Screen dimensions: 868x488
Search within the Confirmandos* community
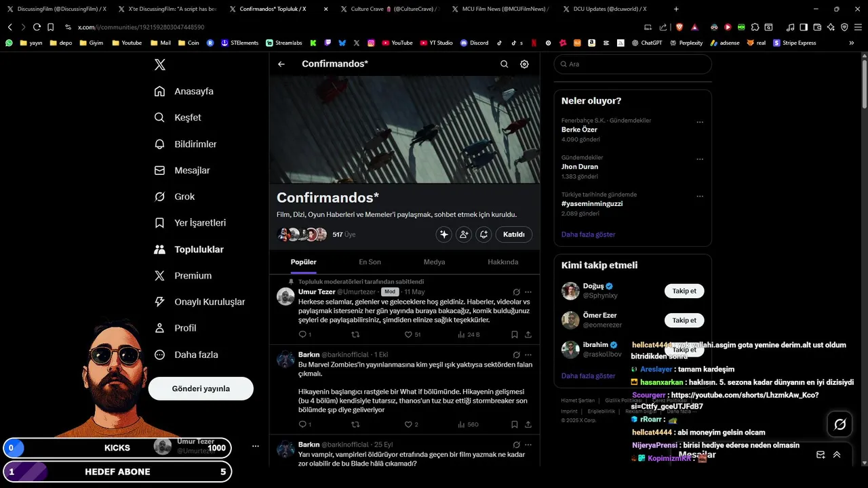pos(504,64)
